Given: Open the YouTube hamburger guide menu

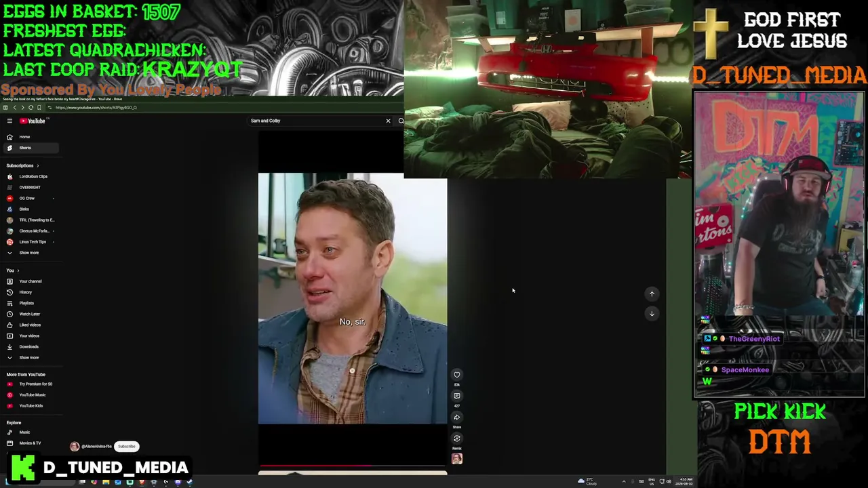Looking at the screenshot, I should point(9,121).
